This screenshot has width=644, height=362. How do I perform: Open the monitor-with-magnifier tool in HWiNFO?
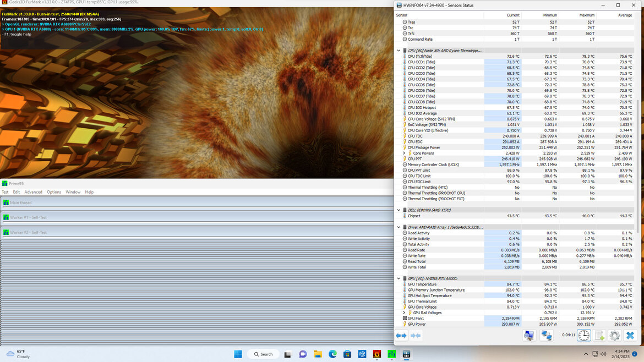529,336
